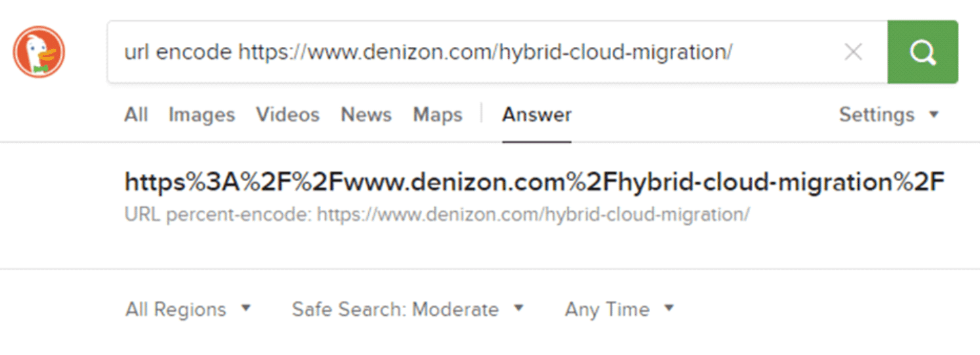
Task: Open the Safe Search: Moderate dropdown
Action: (407, 309)
